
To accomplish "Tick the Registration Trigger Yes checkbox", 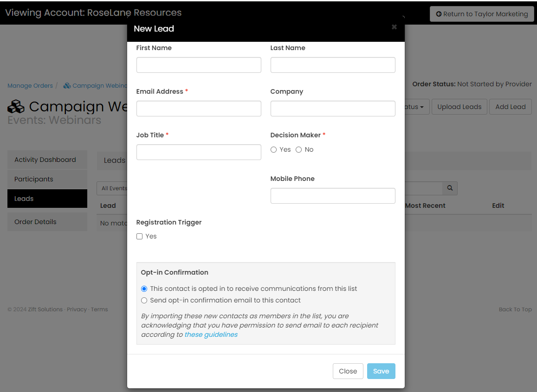I will coord(139,236).
